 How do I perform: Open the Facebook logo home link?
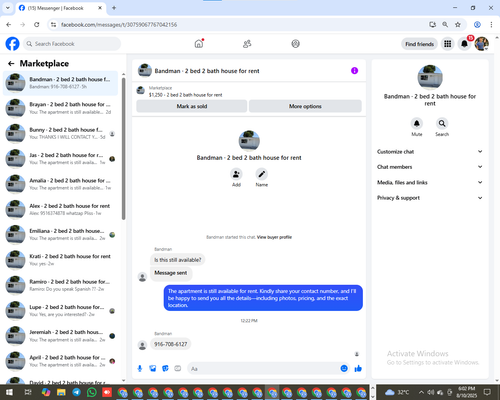[x=13, y=44]
